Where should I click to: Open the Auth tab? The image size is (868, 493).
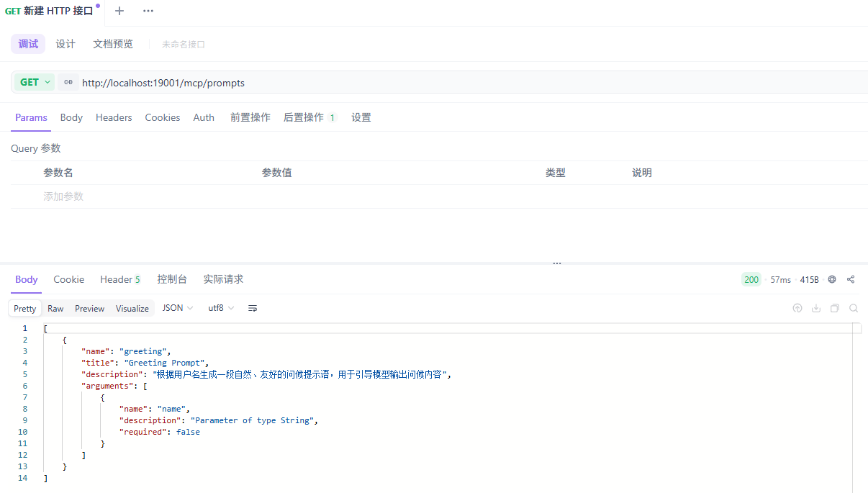coord(204,117)
